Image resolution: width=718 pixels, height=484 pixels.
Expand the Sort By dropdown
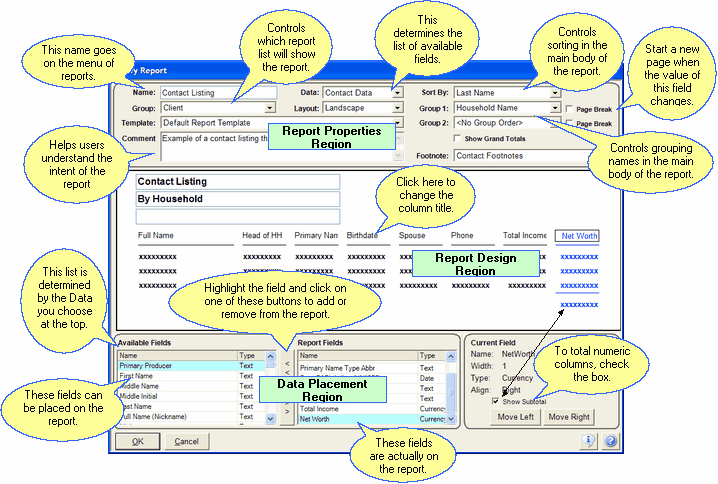point(554,93)
